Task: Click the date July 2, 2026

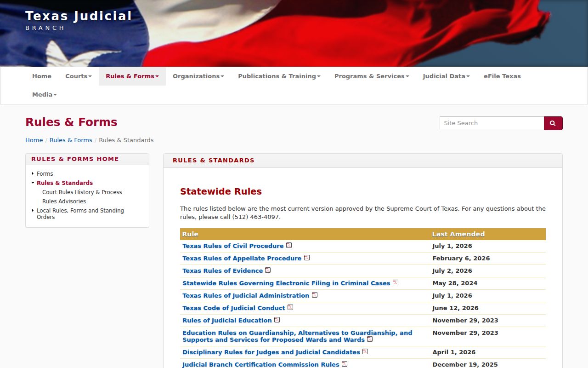Action: (x=452, y=270)
